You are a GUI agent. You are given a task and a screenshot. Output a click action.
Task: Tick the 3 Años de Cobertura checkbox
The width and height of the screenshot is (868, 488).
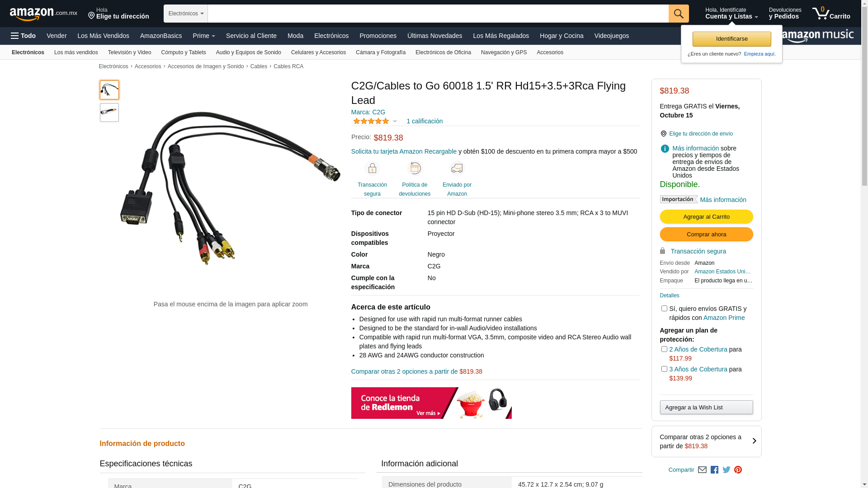tap(664, 369)
